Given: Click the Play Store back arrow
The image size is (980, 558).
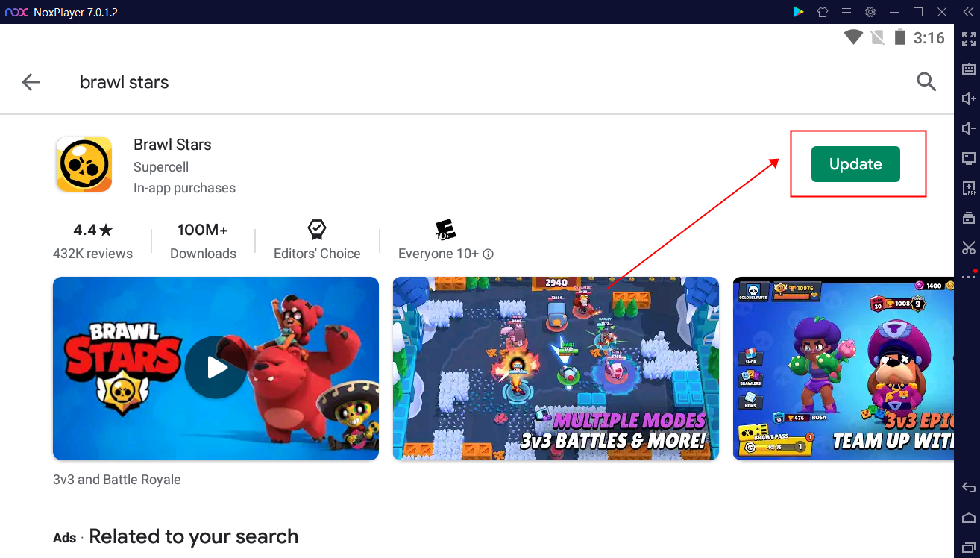Looking at the screenshot, I should 31,82.
